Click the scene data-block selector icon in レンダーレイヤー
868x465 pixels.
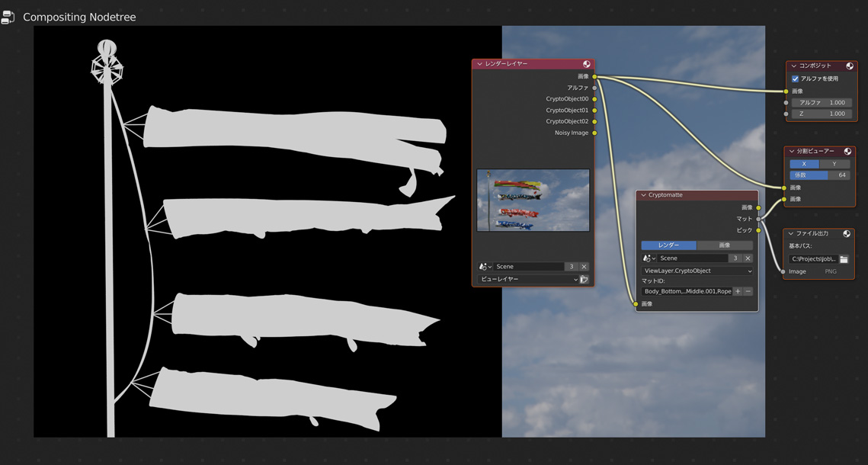(x=482, y=266)
